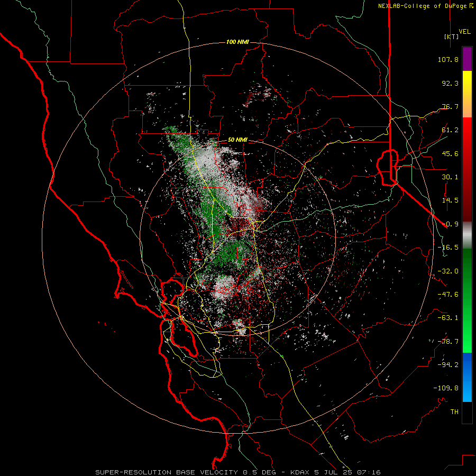Image resolution: width=476 pixels, height=476 pixels.
Task: Click the 30.1 velocity scale value
Action: click(x=450, y=177)
